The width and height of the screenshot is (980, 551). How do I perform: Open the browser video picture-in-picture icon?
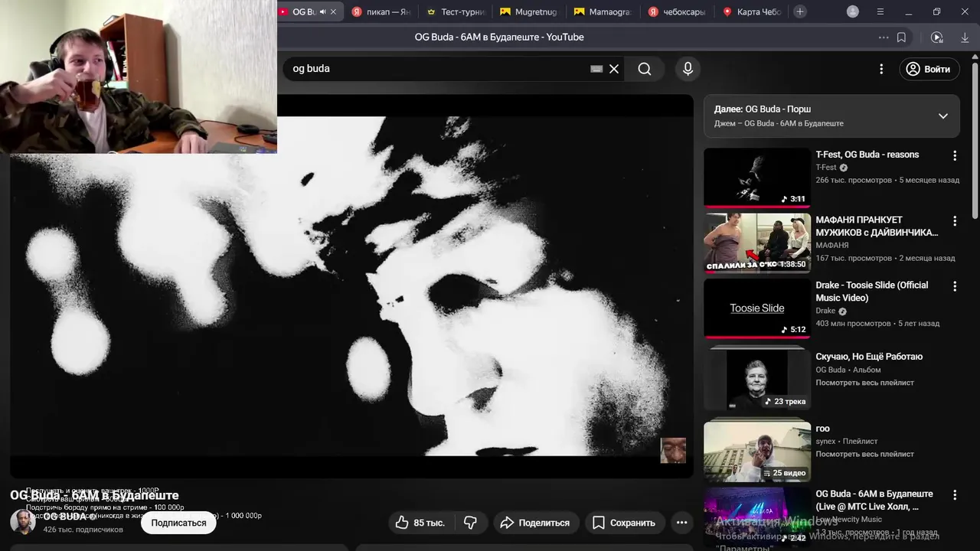coord(936,37)
